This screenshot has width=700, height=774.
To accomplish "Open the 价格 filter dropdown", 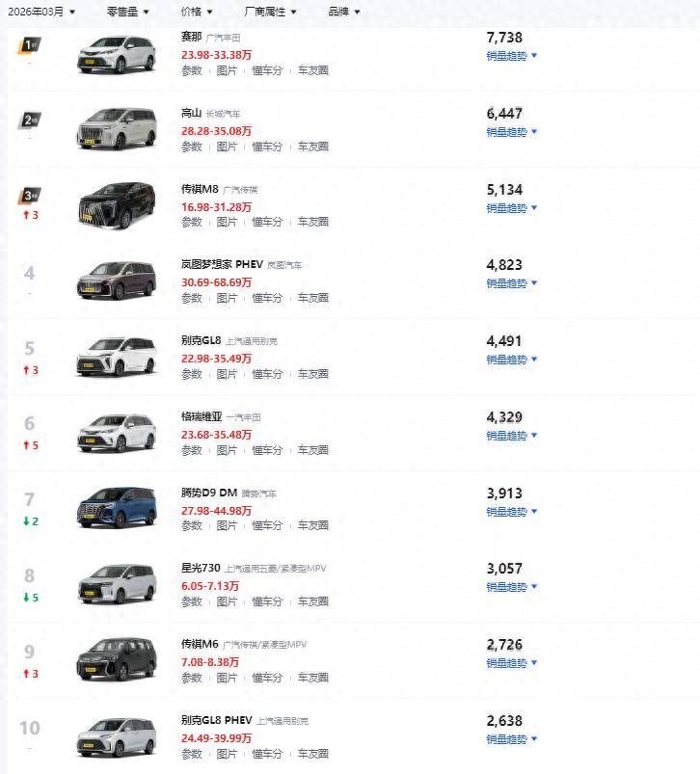I will [x=197, y=12].
